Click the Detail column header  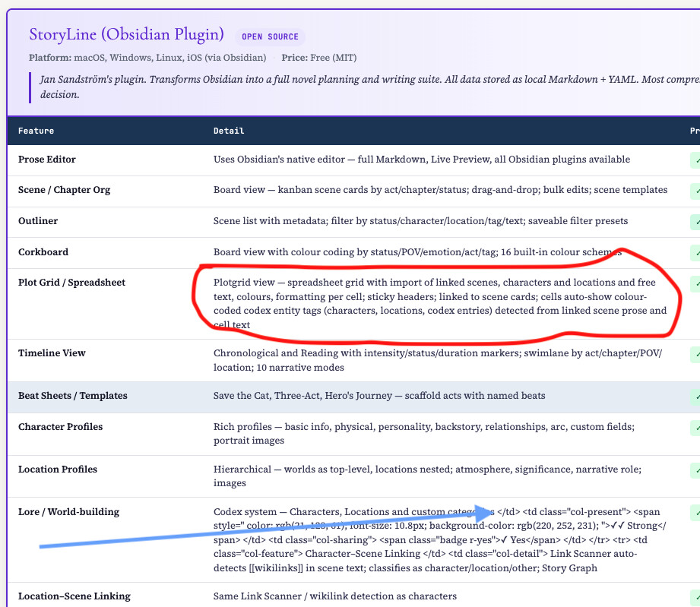[229, 131]
